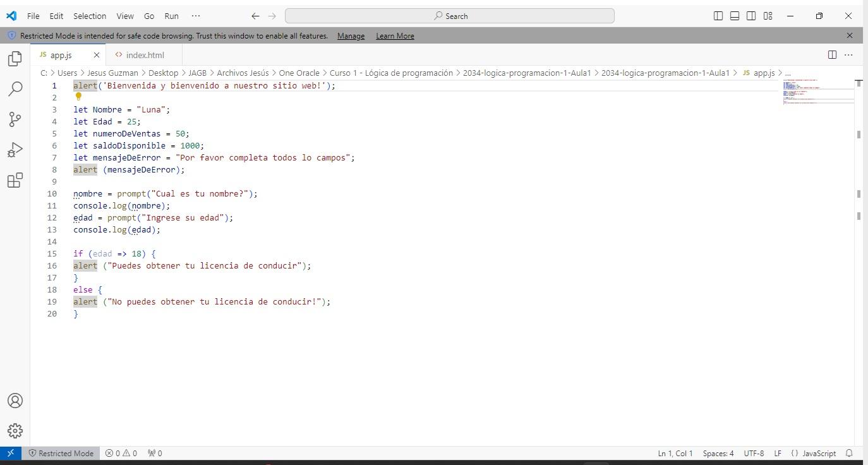
Task: Click the lightbulb code action icon
Action: click(78, 97)
